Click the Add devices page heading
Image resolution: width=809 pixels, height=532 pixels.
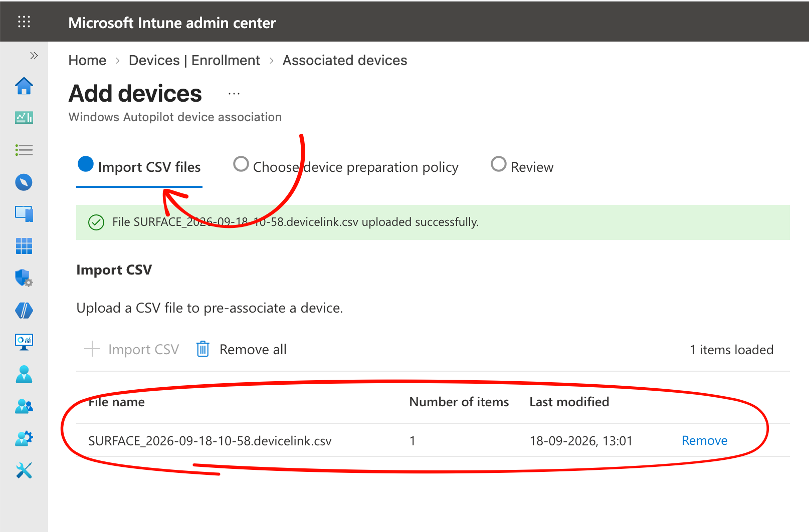click(135, 94)
